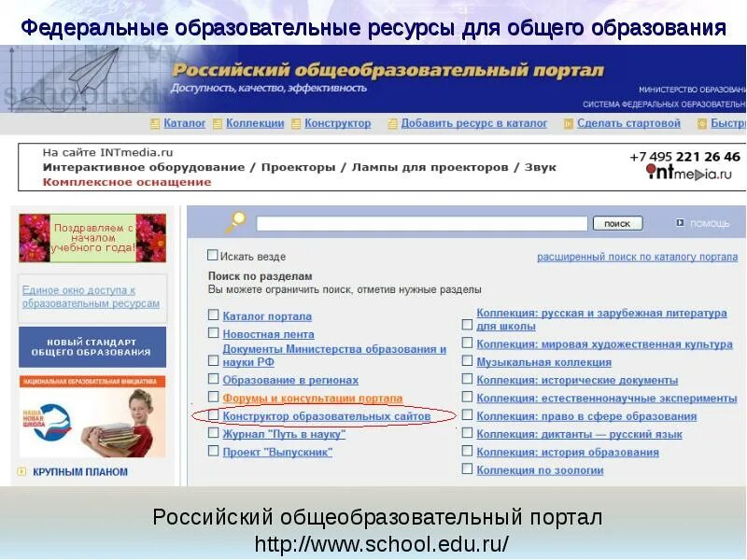This screenshot has width=747, height=560.
Task: Click the magnifying glass search icon
Action: coord(235,222)
